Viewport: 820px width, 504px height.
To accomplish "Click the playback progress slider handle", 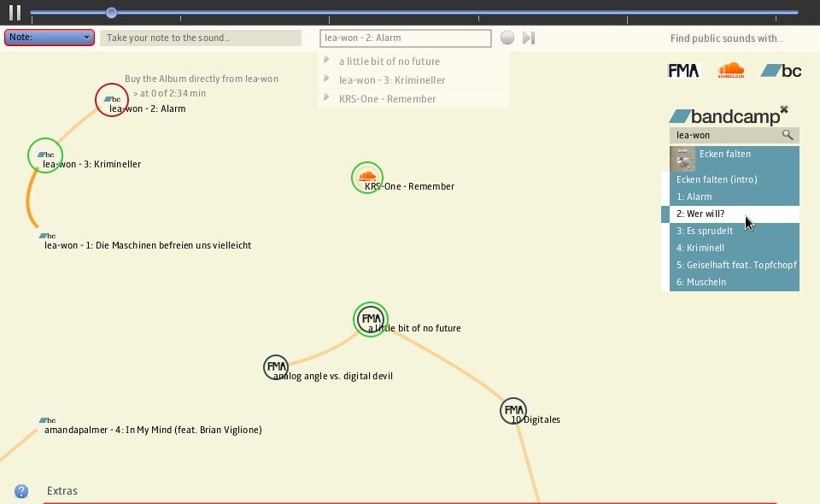I will [111, 13].
